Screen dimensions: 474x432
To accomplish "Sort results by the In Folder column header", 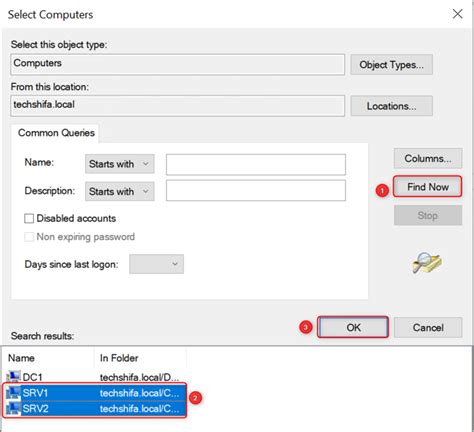I will tap(140, 358).
